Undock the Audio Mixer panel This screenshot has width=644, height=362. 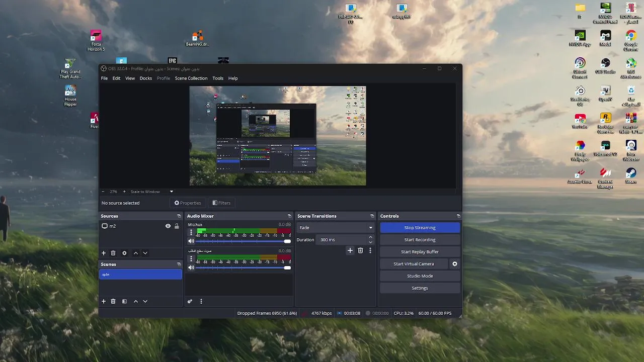[289, 216]
